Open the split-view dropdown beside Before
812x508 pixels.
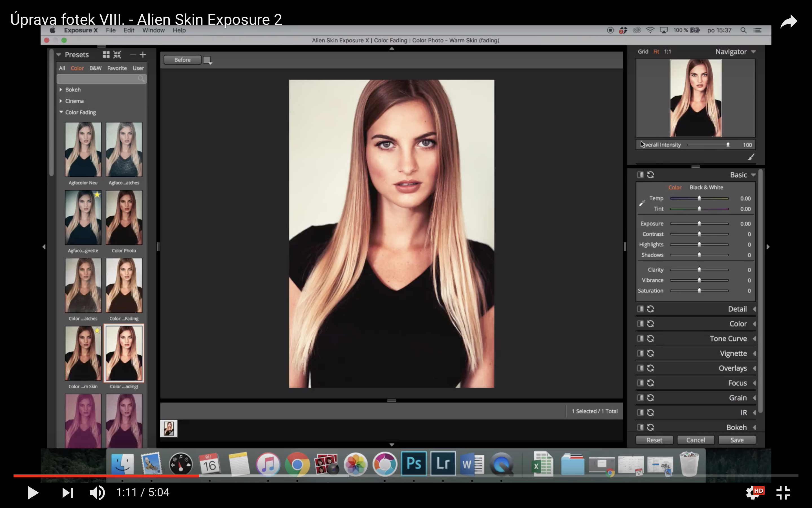coord(208,60)
